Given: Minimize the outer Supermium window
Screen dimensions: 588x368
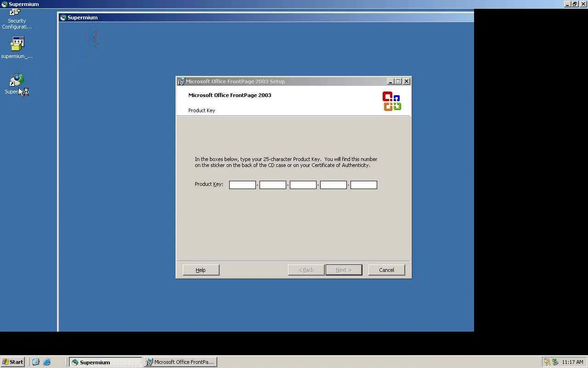Looking at the screenshot, I should click(567, 4).
